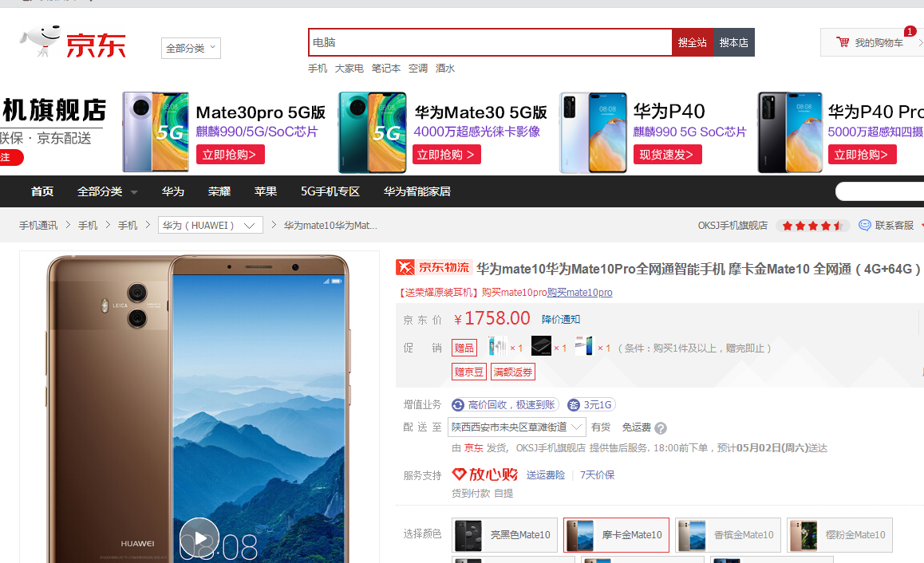Click 立即抢购 for 华为Mate30 5G版
This screenshot has width=924, height=563.
[447, 155]
